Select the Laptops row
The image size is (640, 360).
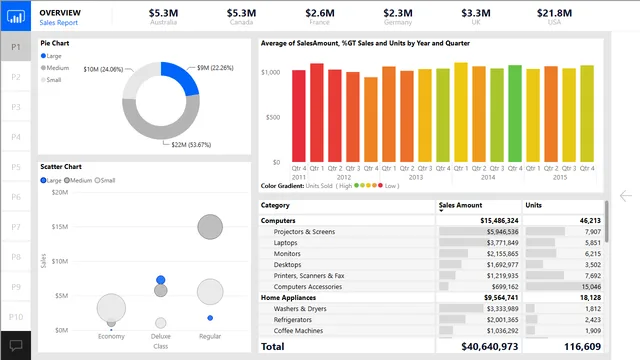[x=431, y=242]
